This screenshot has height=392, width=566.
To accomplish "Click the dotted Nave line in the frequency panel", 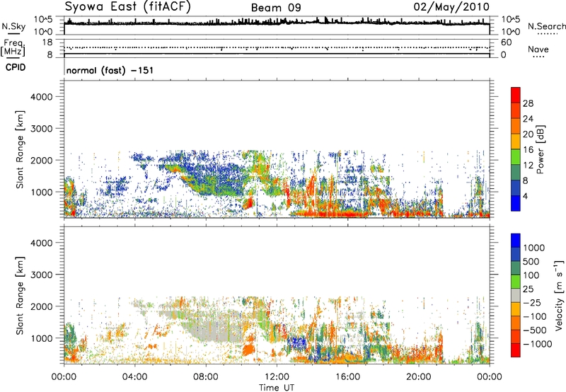I will pyautogui.click(x=277, y=47).
